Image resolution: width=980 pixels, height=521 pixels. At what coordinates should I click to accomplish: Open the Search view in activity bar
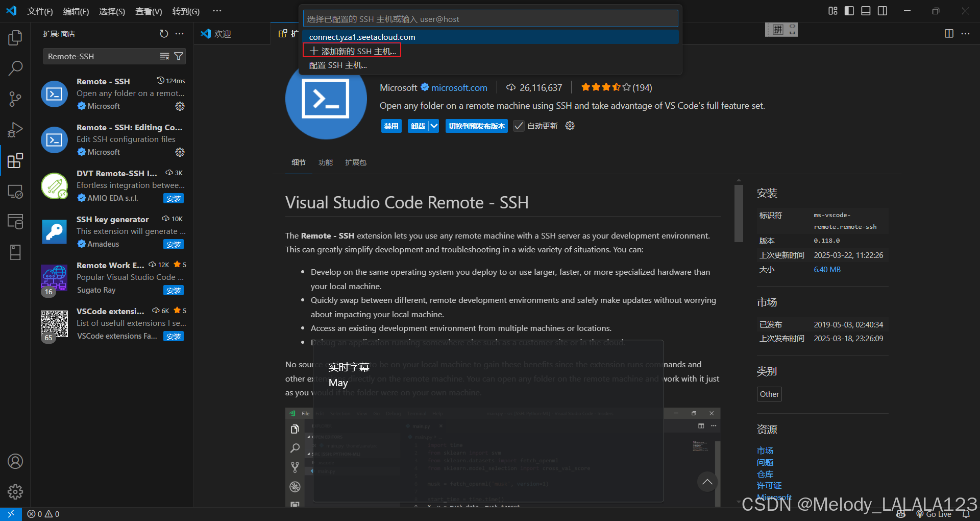pos(15,68)
